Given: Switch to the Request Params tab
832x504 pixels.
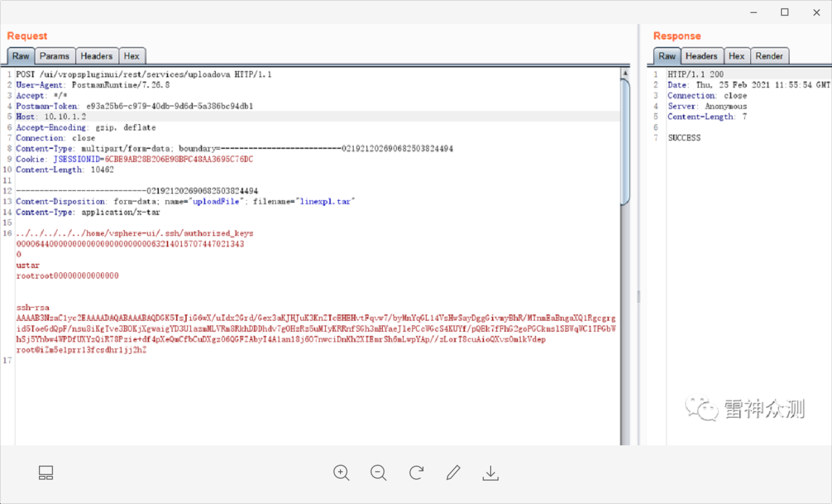Looking at the screenshot, I should point(54,56).
